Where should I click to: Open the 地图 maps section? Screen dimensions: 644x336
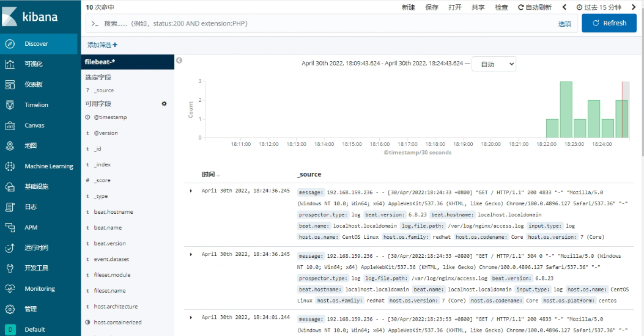39,145
